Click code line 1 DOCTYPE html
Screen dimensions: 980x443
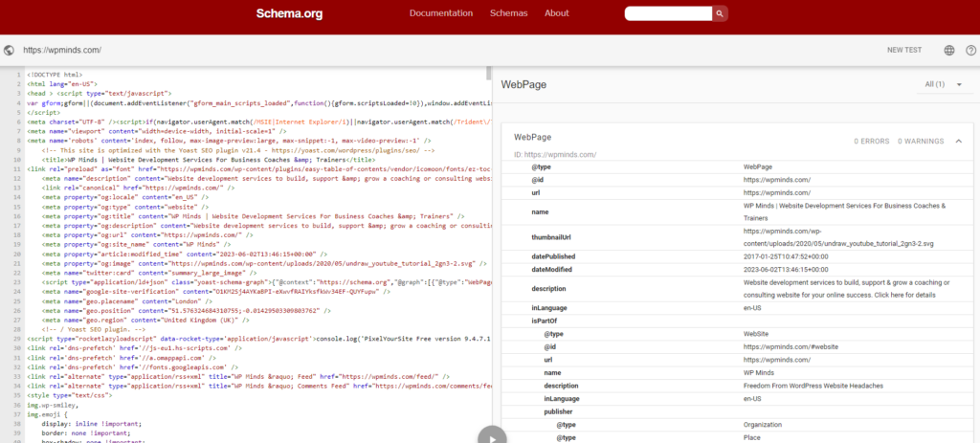coord(54,75)
